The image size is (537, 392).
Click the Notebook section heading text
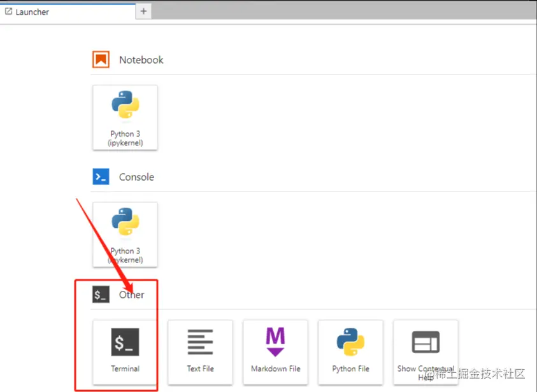point(141,60)
